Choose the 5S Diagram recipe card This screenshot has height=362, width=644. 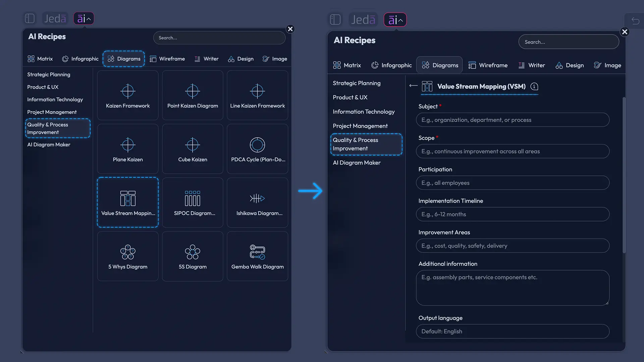click(x=193, y=256)
